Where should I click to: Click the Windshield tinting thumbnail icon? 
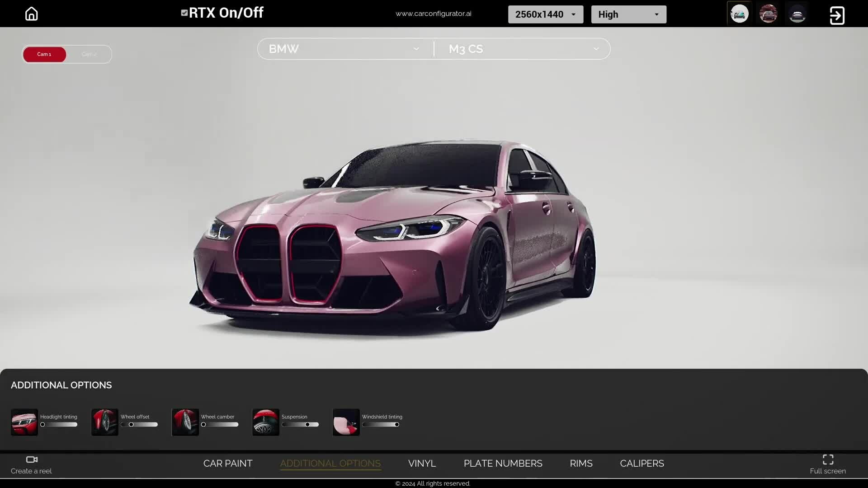346,422
